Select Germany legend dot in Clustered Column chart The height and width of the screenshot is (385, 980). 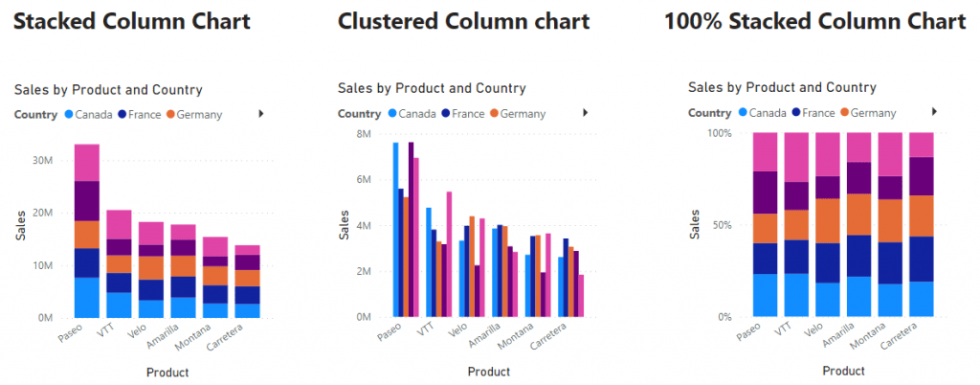click(494, 114)
